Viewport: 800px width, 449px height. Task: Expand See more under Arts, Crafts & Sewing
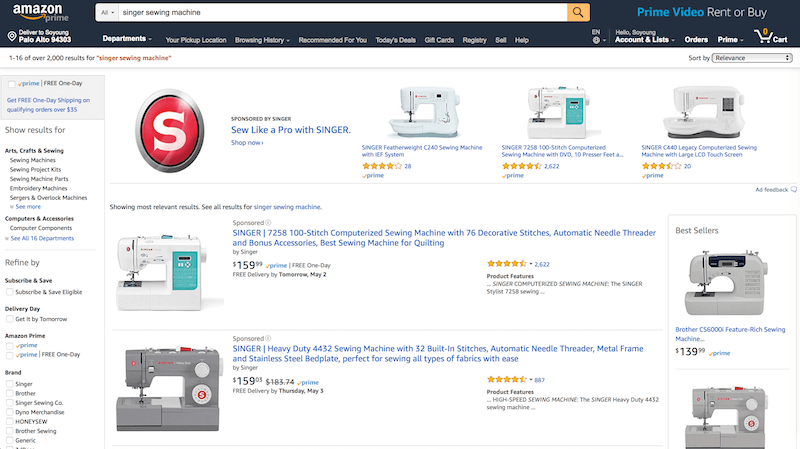(28, 207)
